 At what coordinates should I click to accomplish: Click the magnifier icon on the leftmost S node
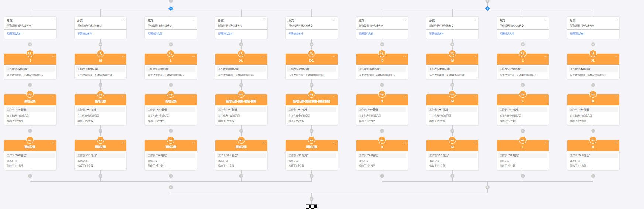(30, 54)
